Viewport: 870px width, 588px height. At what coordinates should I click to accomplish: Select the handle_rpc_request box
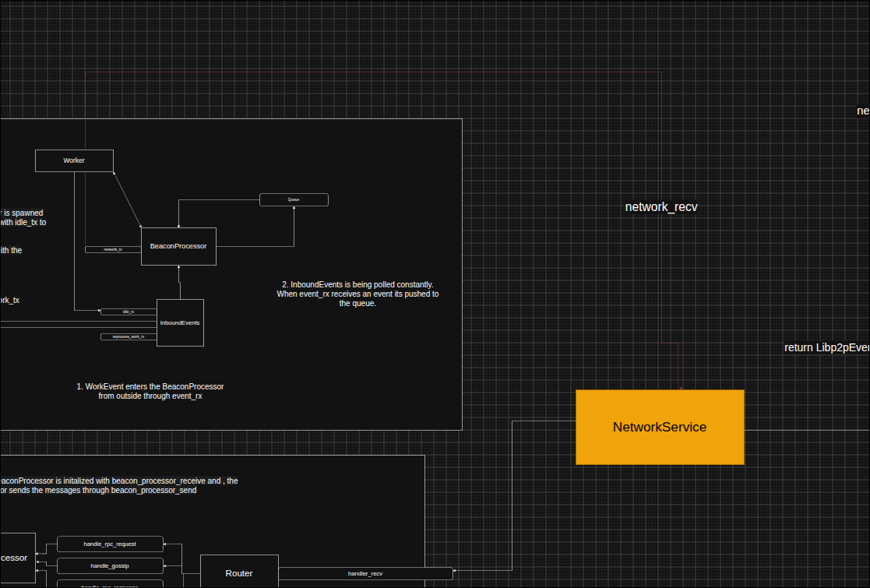[x=111, y=544]
